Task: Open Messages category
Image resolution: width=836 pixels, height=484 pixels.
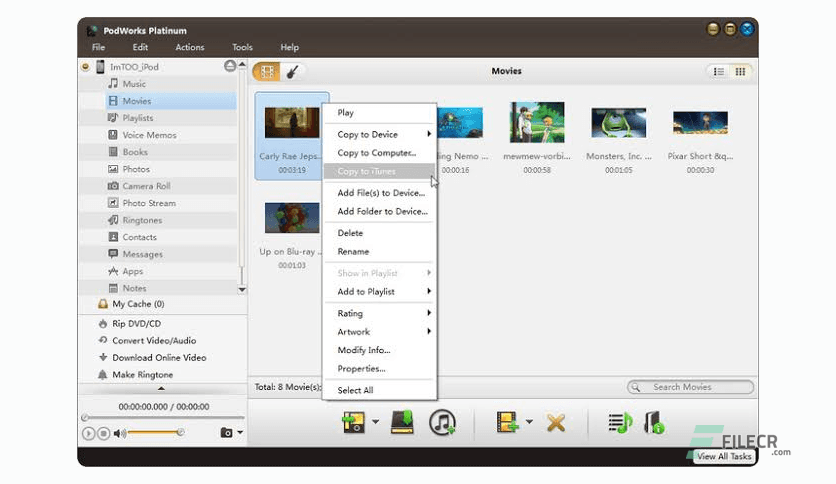Action: point(142,254)
